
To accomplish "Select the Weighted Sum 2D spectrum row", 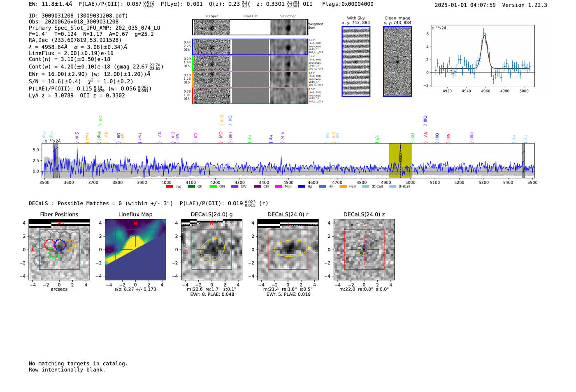I will 250,28.
